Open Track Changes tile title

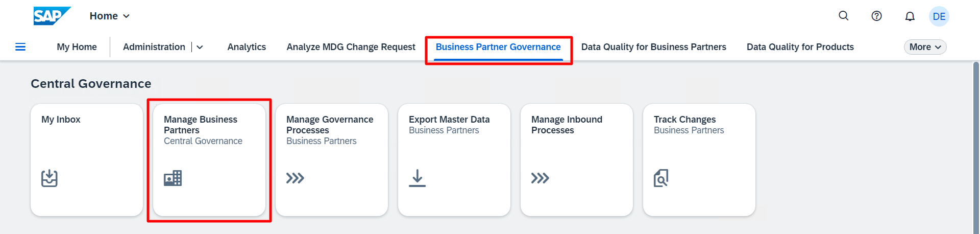click(684, 120)
